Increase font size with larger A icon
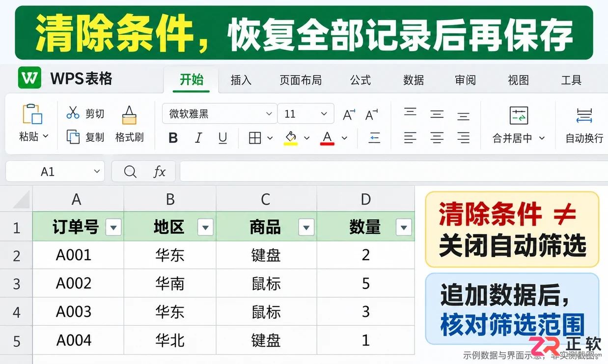The width and height of the screenshot is (608, 364). click(x=349, y=115)
